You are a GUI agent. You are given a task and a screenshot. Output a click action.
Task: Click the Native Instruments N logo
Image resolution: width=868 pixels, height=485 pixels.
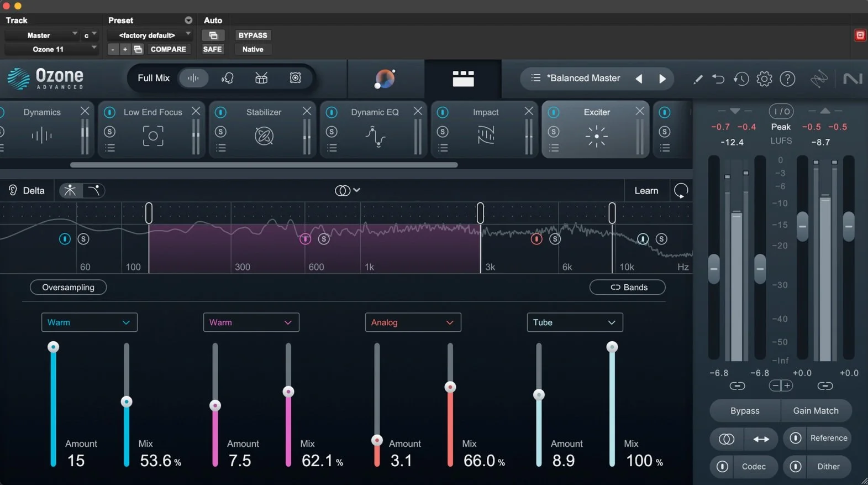(x=853, y=79)
